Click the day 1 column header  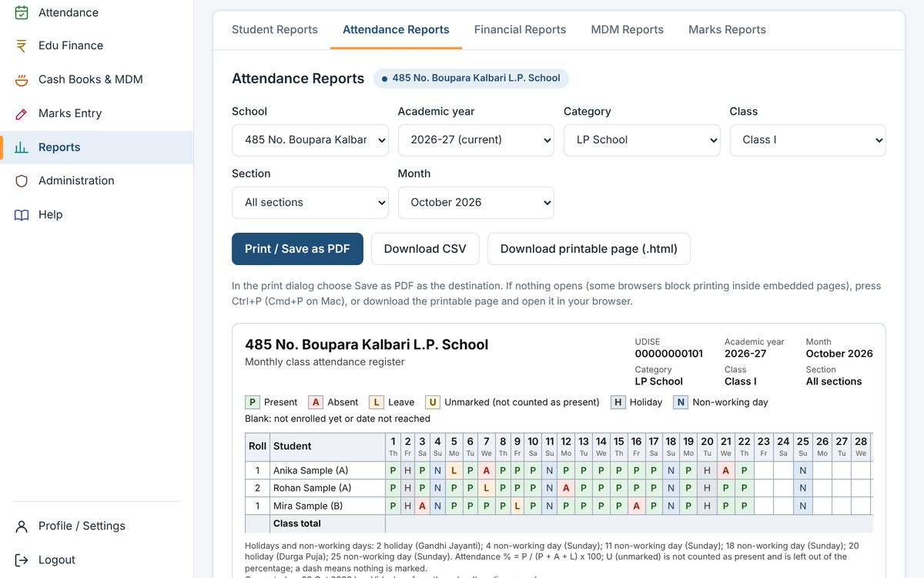[x=393, y=446]
